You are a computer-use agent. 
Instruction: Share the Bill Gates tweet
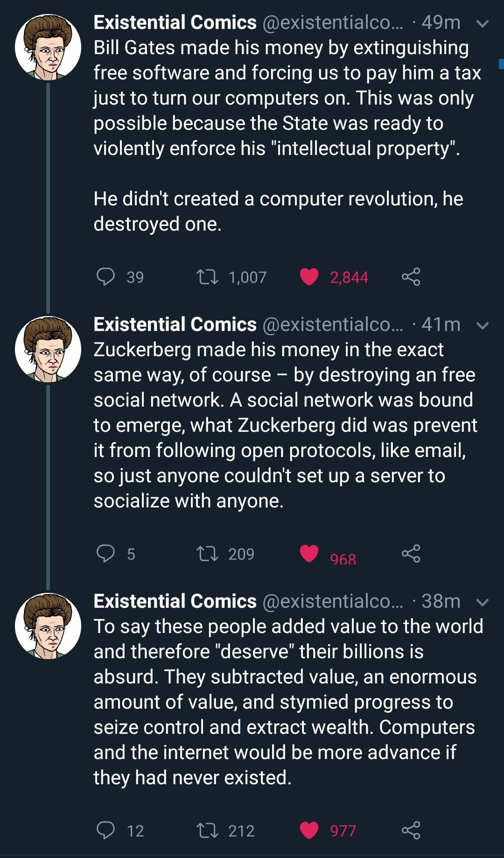pyautogui.click(x=411, y=276)
